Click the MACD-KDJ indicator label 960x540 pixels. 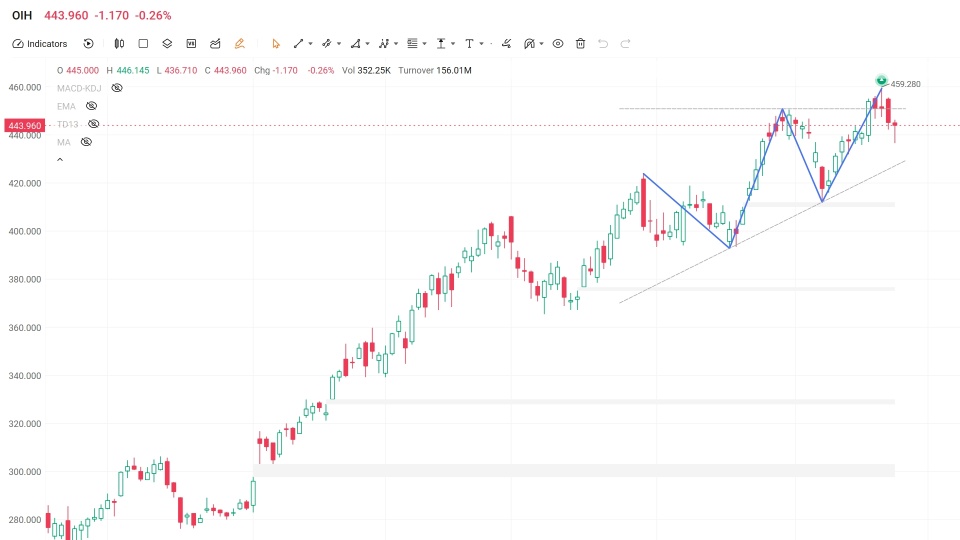click(x=79, y=88)
